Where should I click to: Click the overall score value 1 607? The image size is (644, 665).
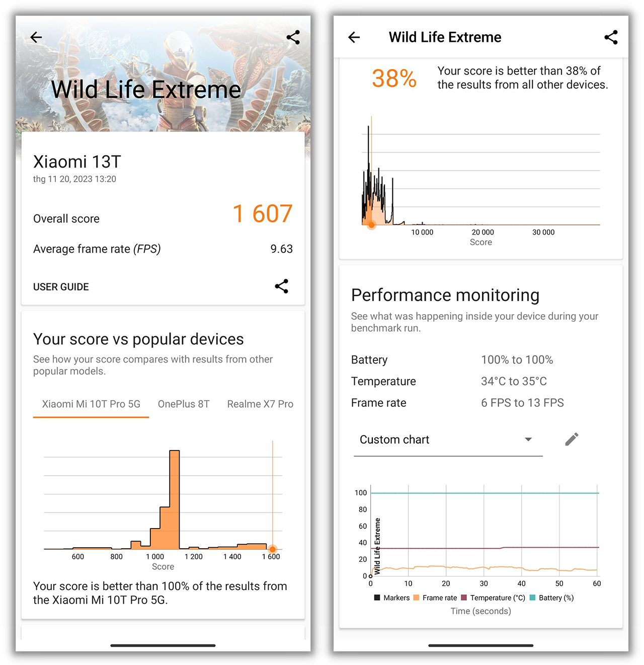[x=262, y=214]
